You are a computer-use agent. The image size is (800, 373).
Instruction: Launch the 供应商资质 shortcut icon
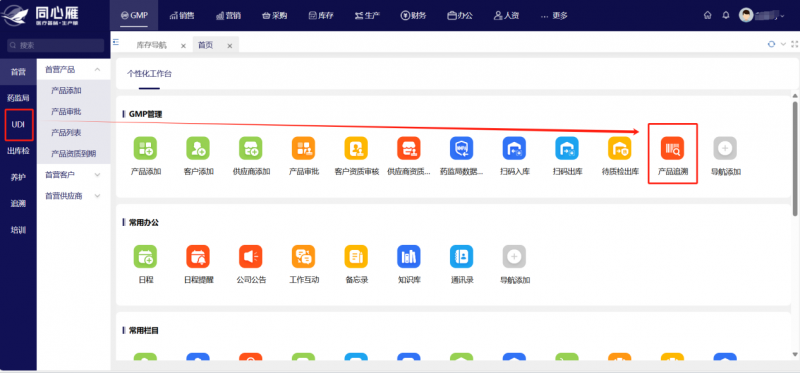coord(409,148)
